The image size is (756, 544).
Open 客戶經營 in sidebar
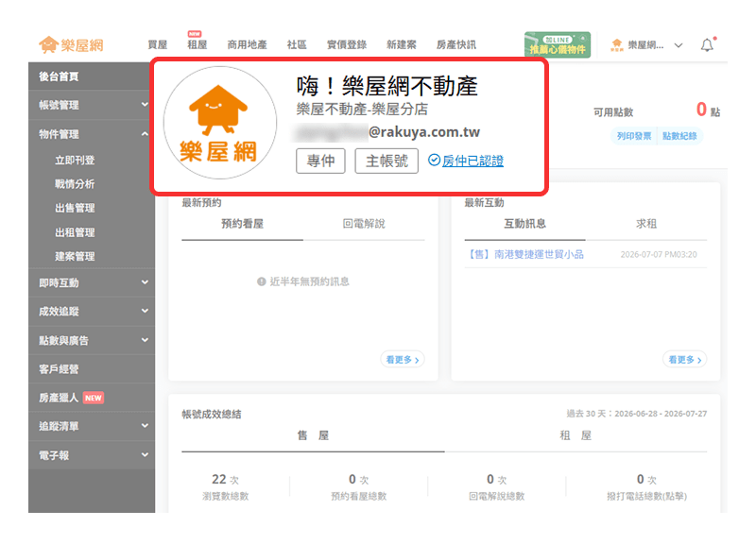pos(92,369)
